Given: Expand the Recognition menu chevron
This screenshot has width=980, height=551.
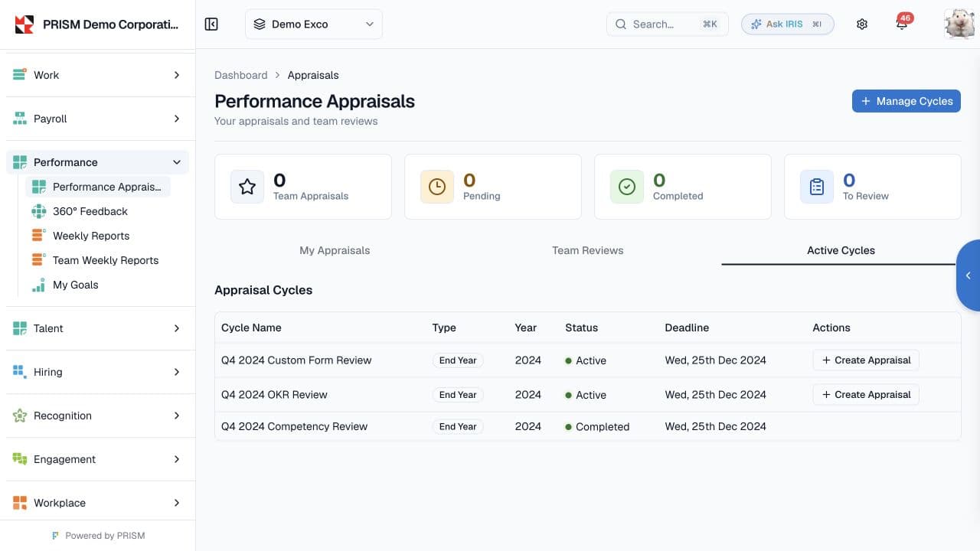Looking at the screenshot, I should [x=177, y=416].
